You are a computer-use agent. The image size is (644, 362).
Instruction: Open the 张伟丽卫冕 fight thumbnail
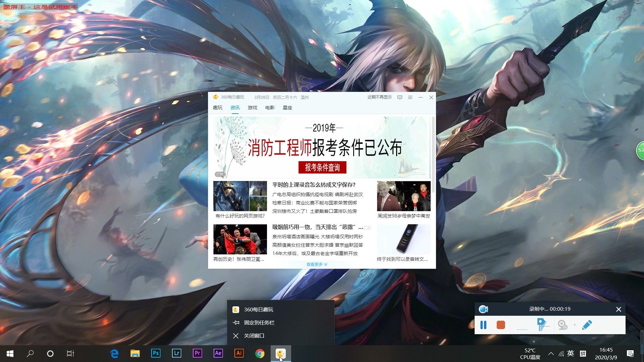point(240,239)
